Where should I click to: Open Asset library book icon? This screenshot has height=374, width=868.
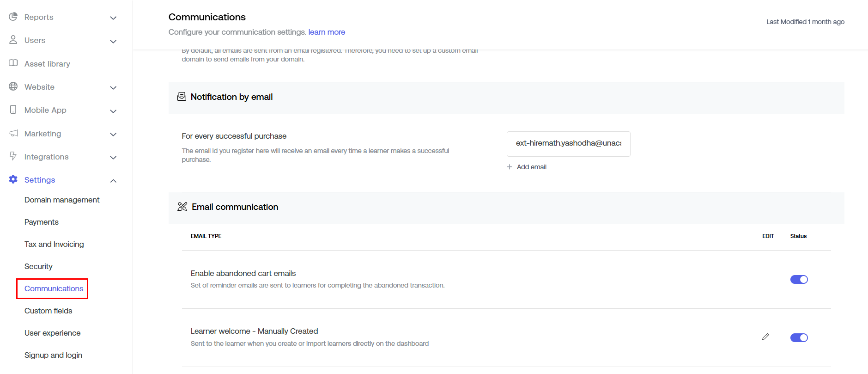13,63
